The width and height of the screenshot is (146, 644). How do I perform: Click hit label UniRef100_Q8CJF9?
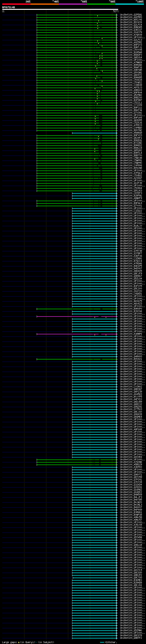pos(131,274)
